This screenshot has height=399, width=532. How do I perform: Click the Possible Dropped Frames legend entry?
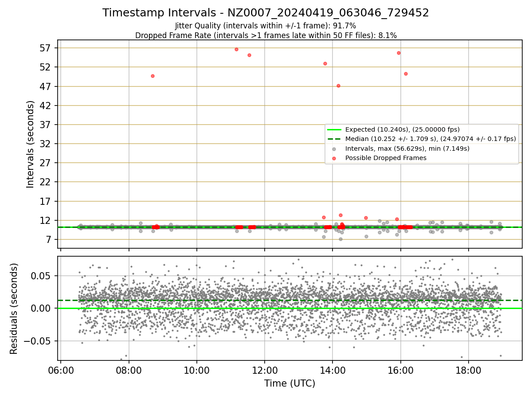point(386,158)
